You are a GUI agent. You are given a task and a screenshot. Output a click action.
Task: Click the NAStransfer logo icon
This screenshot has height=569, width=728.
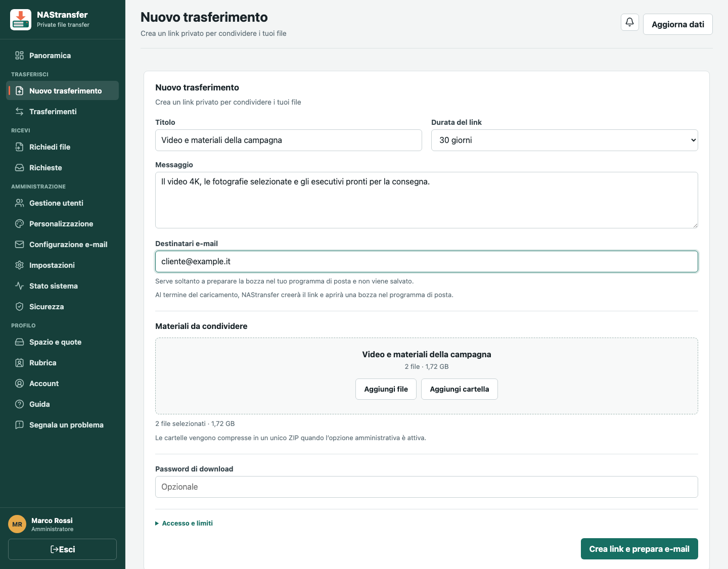(21, 20)
